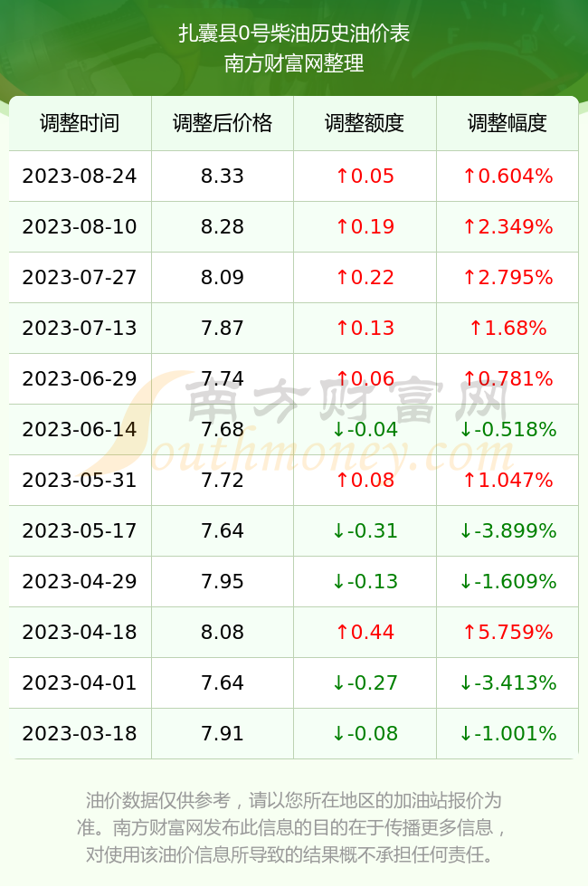
Task: Click the ↑0.44 adjustment value
Action: click(x=365, y=632)
